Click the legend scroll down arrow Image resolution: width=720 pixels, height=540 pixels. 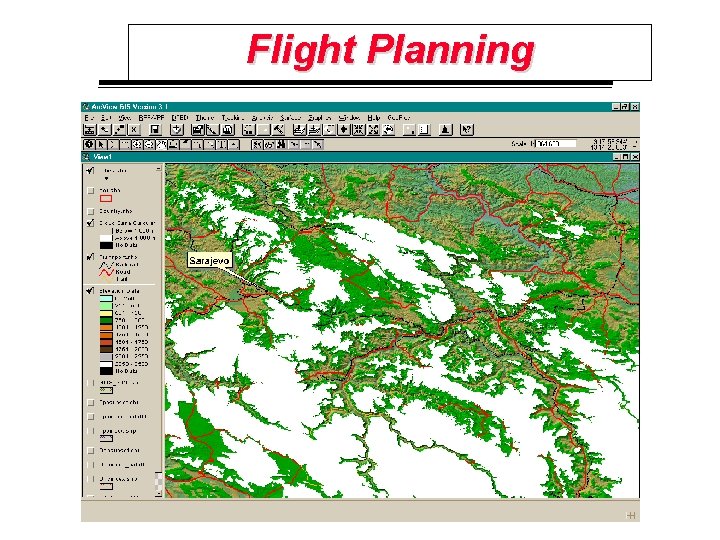[158, 494]
